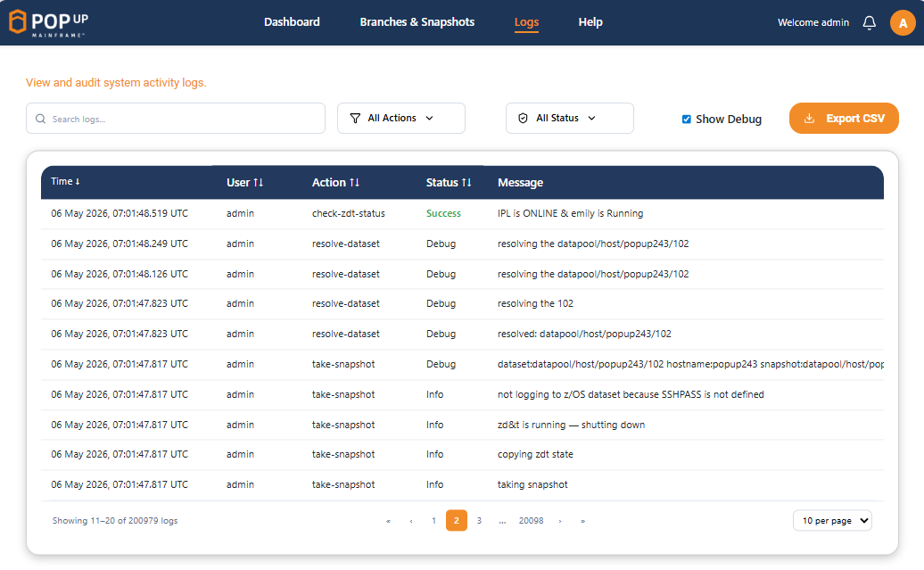
Task: Click the current page 2 button
Action: coord(457,520)
